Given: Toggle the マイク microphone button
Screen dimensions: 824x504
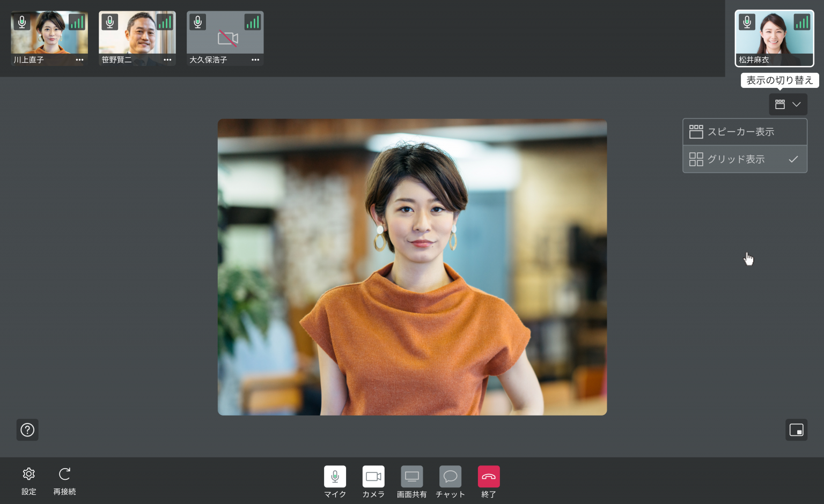Looking at the screenshot, I should (x=335, y=477).
